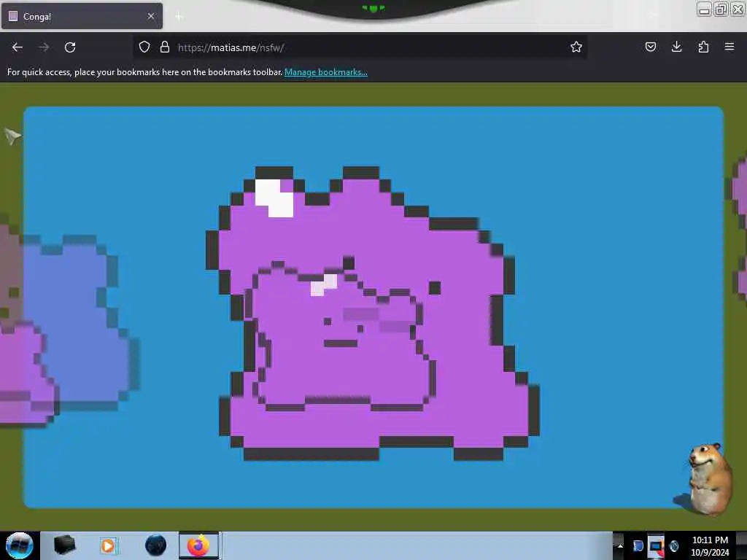Show hidden system tray icons
The height and width of the screenshot is (560, 747).
(620, 545)
